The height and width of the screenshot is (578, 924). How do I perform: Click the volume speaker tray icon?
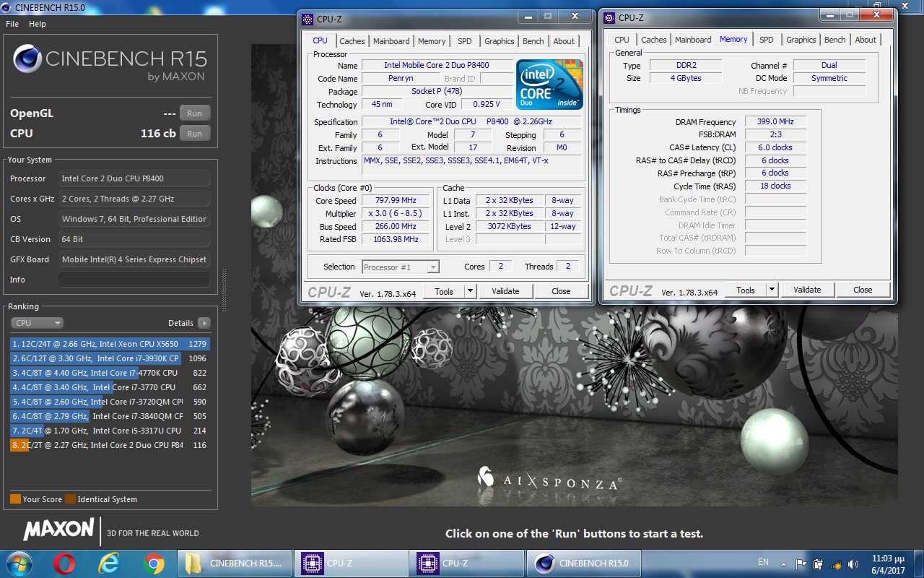point(853,564)
